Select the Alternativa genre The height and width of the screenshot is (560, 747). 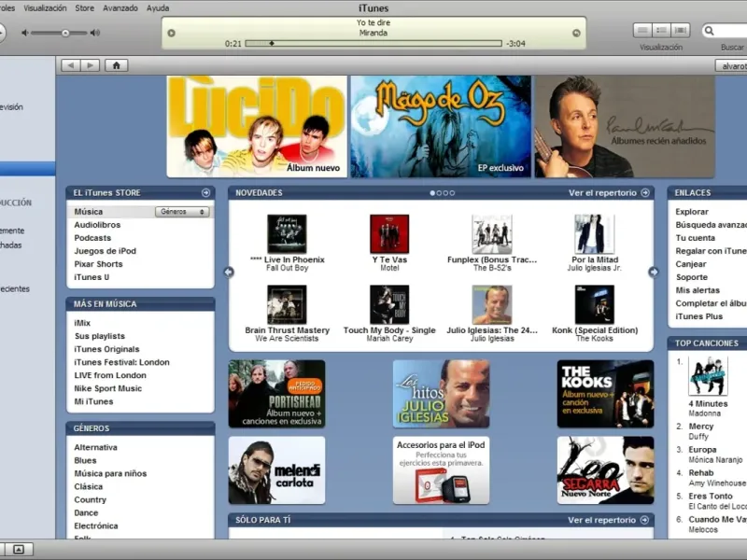click(x=96, y=448)
